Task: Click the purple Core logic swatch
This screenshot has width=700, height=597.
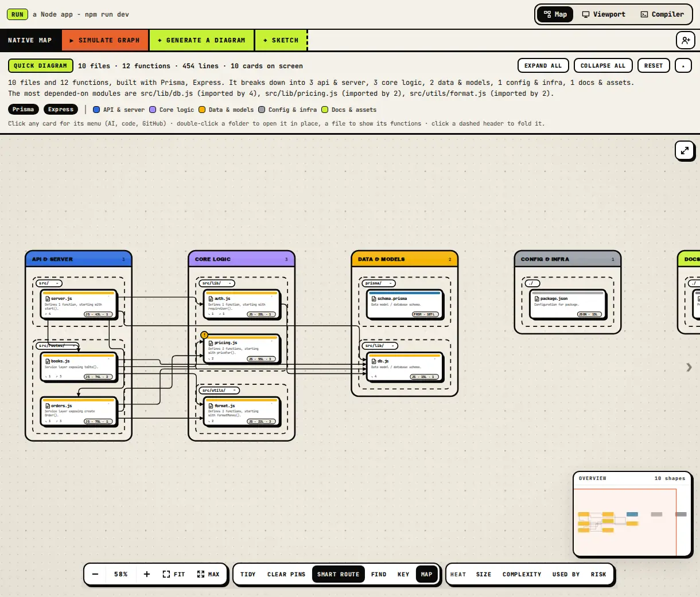Action: [x=153, y=110]
